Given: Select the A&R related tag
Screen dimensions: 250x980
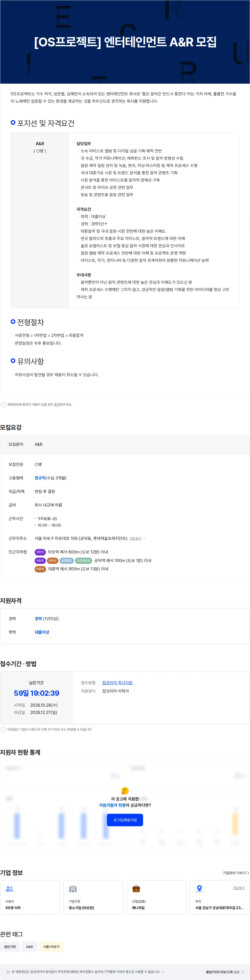Looking at the screenshot, I should pos(29,947).
